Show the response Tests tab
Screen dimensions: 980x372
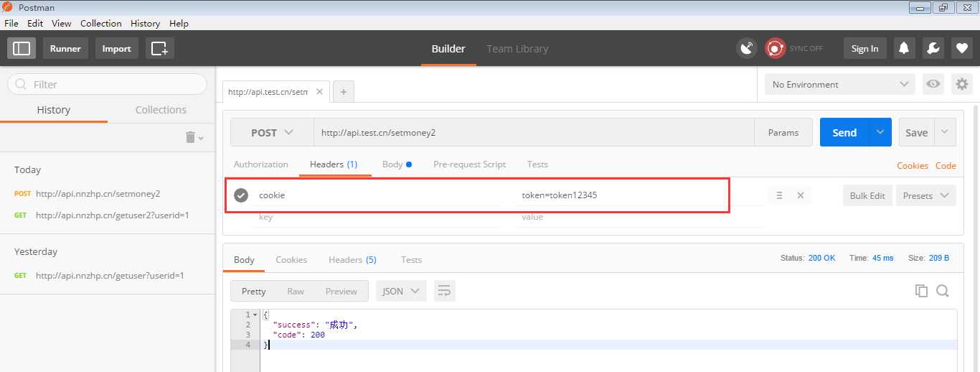[411, 260]
